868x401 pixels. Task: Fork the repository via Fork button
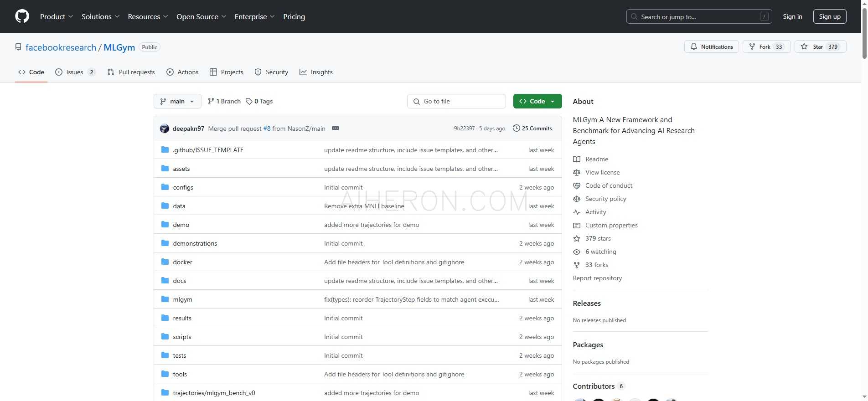[x=766, y=46]
